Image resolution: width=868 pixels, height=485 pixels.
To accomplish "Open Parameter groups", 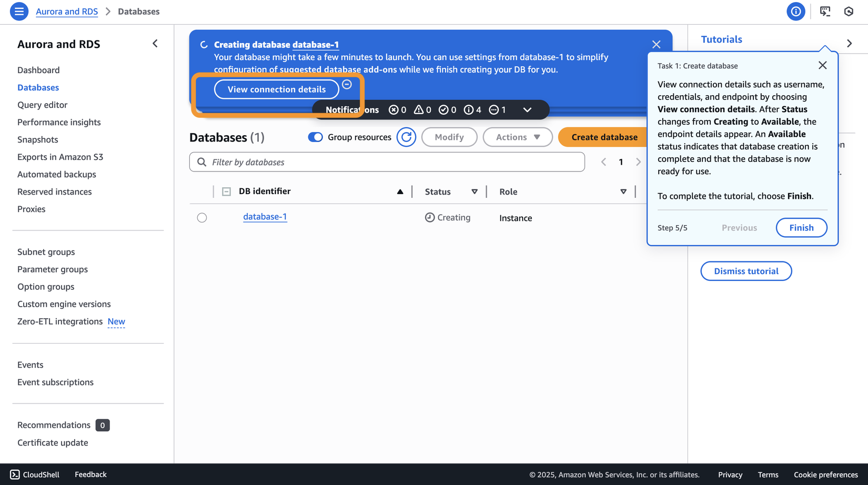I will pos(53,269).
